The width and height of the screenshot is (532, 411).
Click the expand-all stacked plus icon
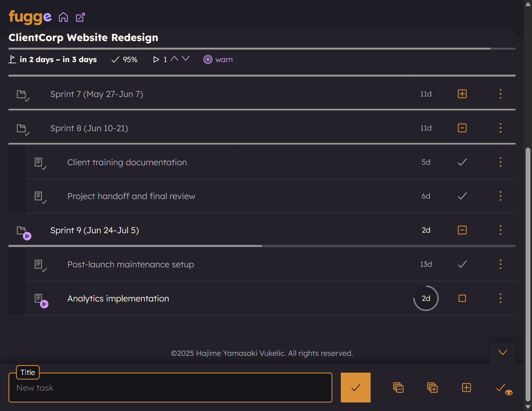pos(432,388)
